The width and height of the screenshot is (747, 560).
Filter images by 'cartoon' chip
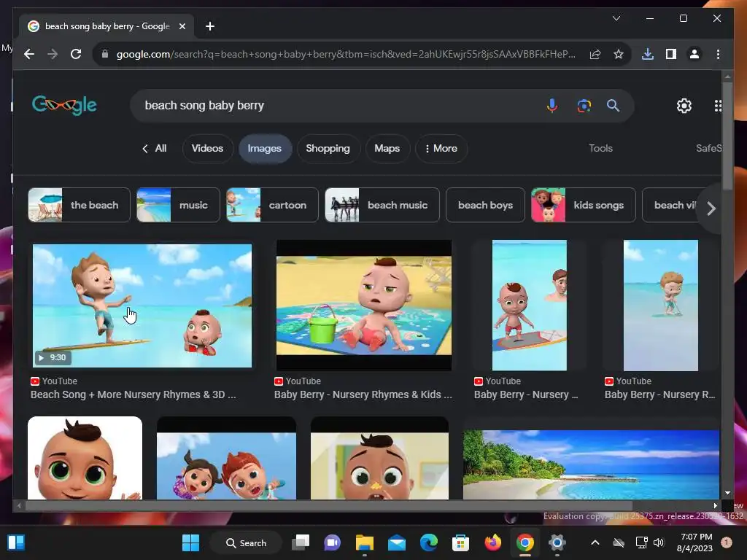[272, 205]
